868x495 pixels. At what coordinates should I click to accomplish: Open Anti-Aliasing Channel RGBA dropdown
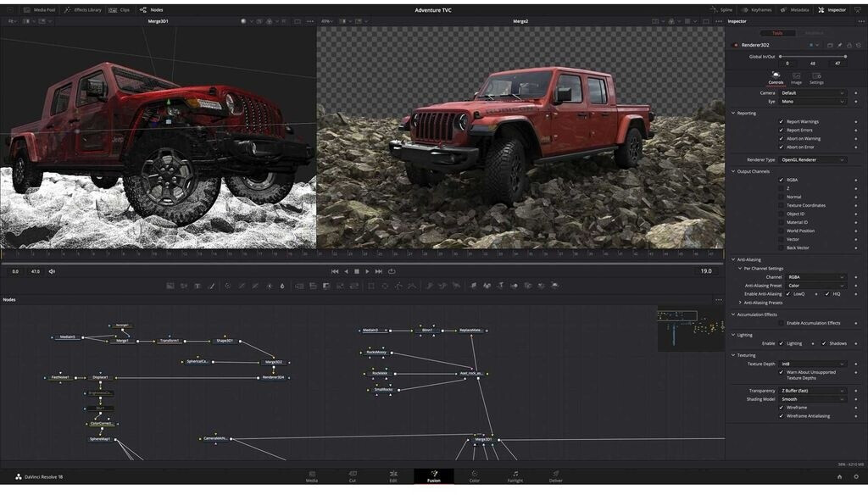tap(816, 277)
